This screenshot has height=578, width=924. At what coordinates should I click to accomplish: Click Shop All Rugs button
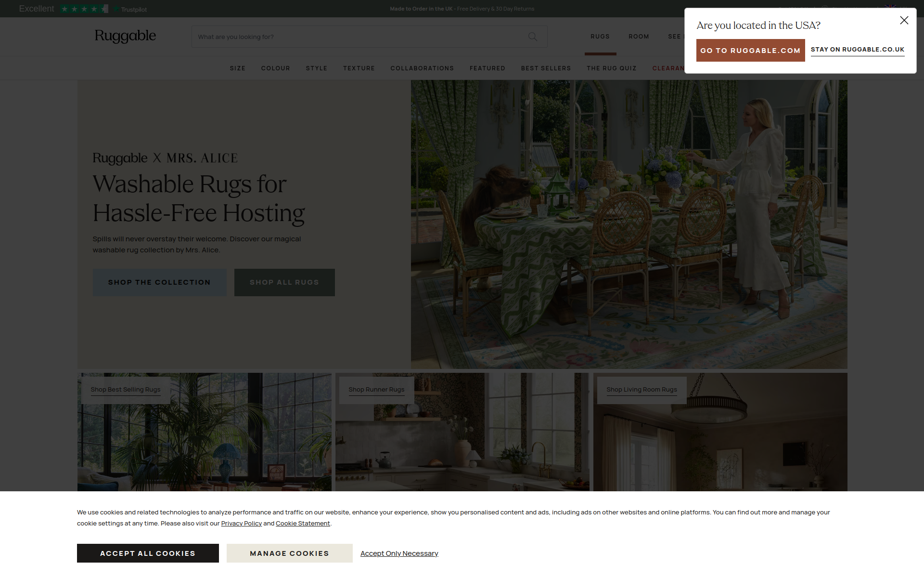(284, 282)
